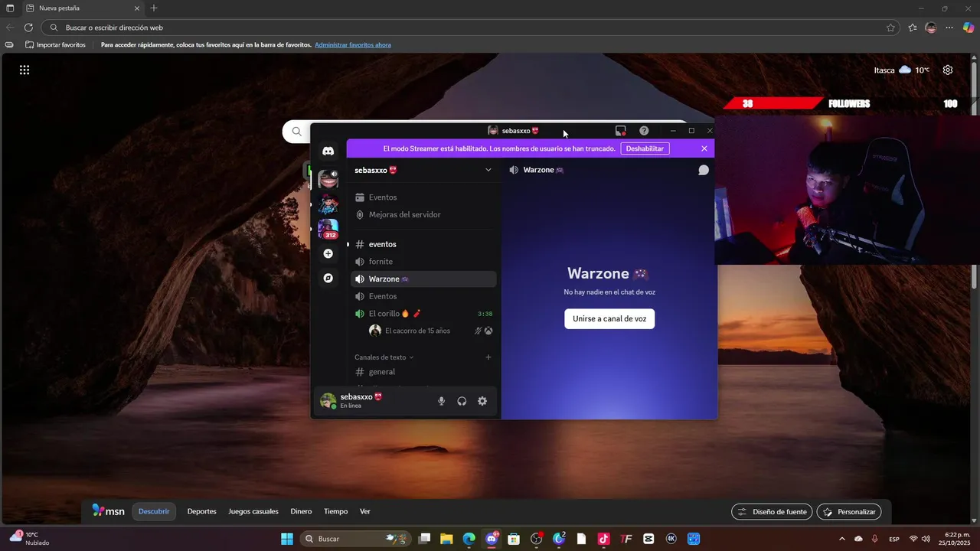
Task: Open Edge settings and more menu
Action: (x=949, y=28)
